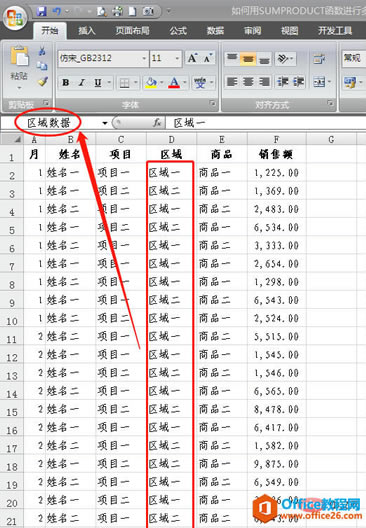Click the quick print icon

tap(117, 12)
